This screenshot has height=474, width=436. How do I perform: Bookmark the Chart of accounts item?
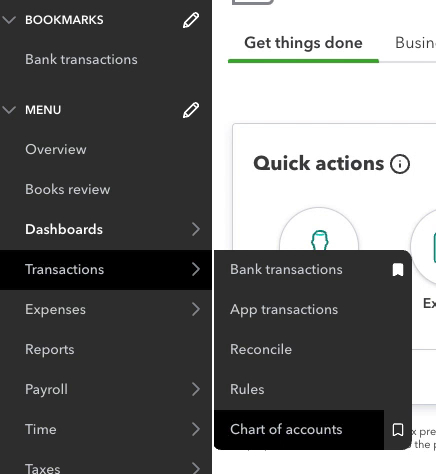pos(398,430)
